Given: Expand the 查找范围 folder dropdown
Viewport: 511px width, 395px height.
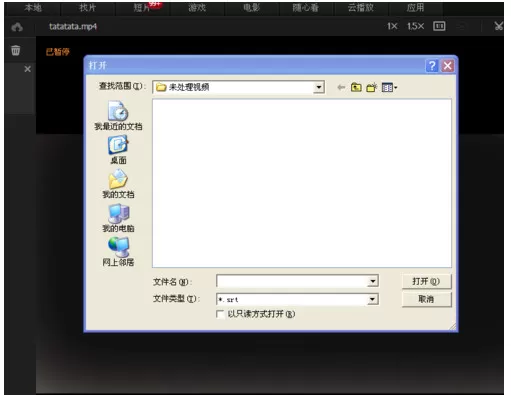Looking at the screenshot, I should click(x=319, y=87).
